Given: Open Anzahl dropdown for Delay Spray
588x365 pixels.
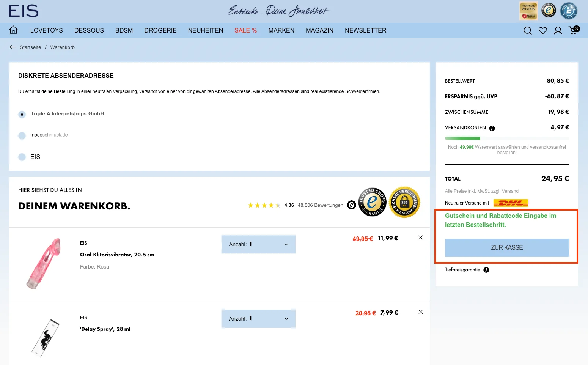Looking at the screenshot, I should pyautogui.click(x=258, y=319).
